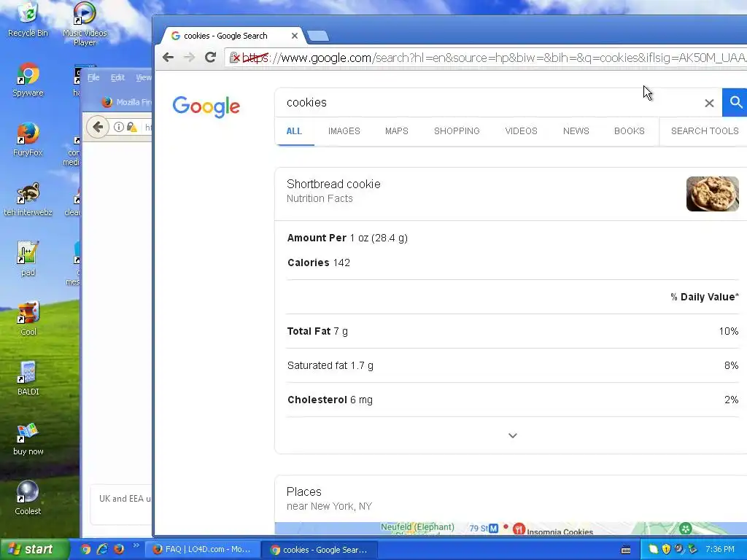The width and height of the screenshot is (747, 560).
Task: Select the ALL results tab
Action: point(295,131)
